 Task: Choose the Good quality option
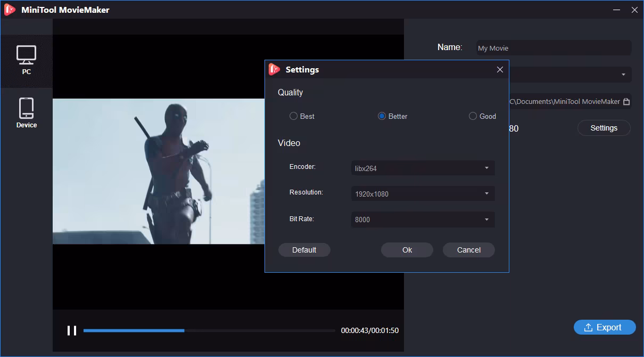482,116
